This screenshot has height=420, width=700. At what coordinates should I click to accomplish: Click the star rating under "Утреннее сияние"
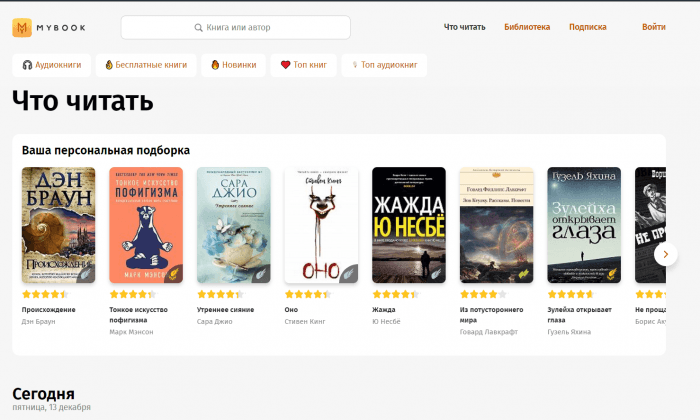[x=220, y=294]
